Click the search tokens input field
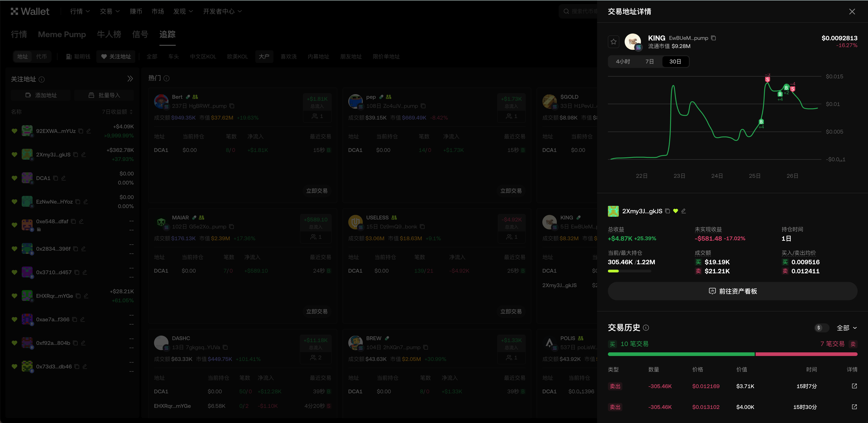Screen dimensions: 868x423 [x=580, y=11]
